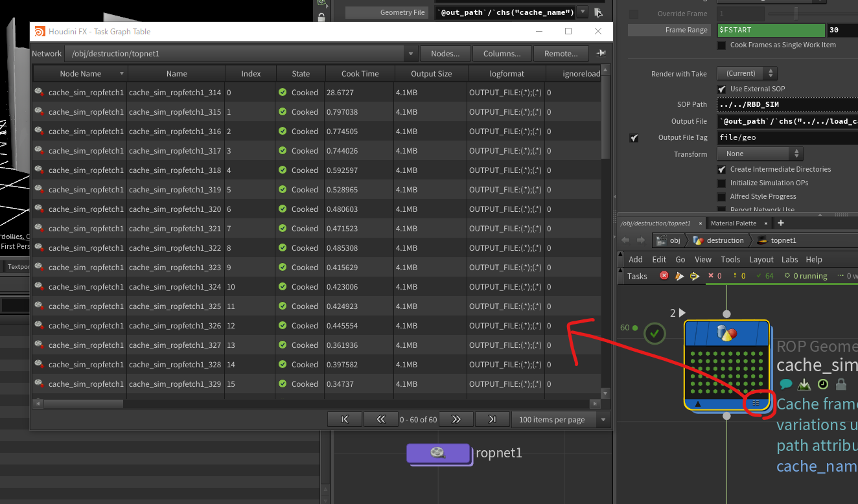Viewport: 858px width, 504px height.
Task: Open the Labs menu
Action: pos(789,259)
